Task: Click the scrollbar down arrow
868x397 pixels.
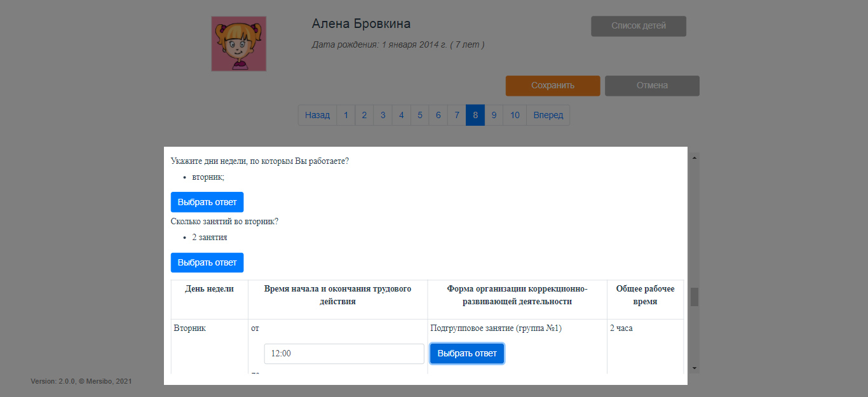Action: (695, 368)
